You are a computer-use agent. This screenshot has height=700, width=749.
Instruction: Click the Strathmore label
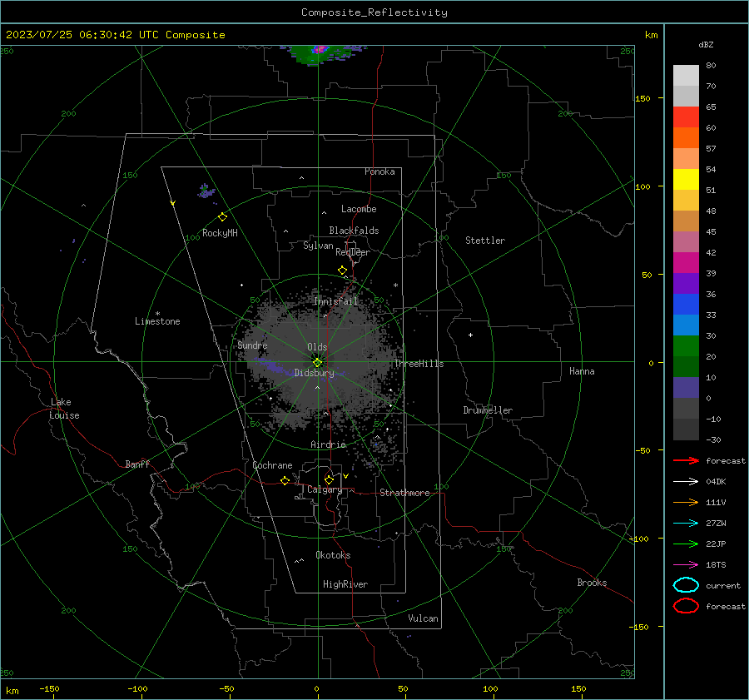click(404, 493)
